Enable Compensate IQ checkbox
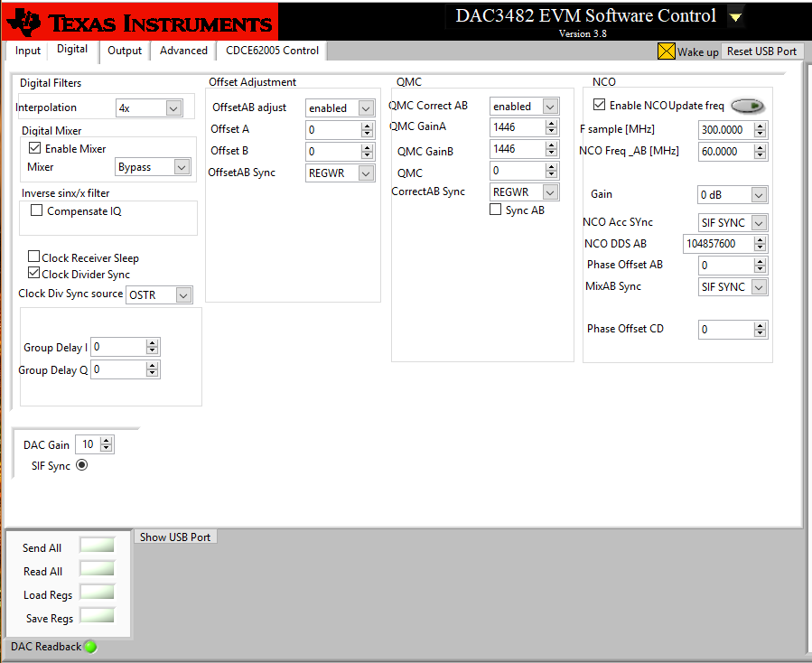812x663 pixels. tap(36, 210)
